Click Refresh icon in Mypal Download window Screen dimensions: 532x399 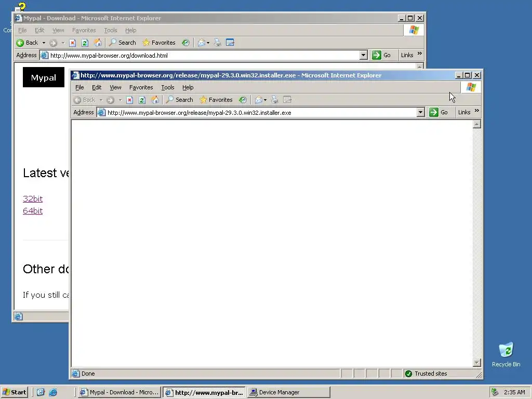(85, 43)
